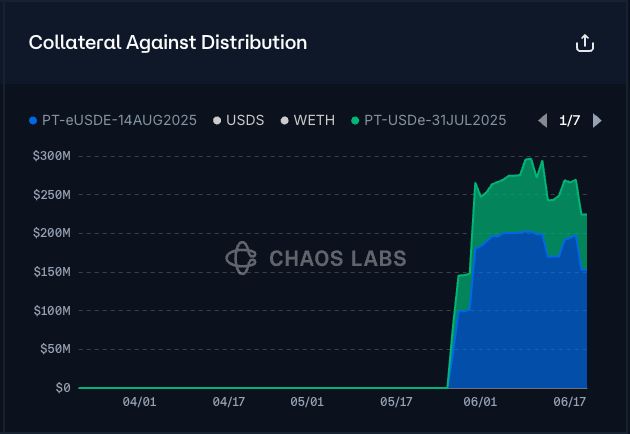Click the $300M y-axis label
Image resolution: width=630 pixels, height=434 pixels.
click(49, 156)
